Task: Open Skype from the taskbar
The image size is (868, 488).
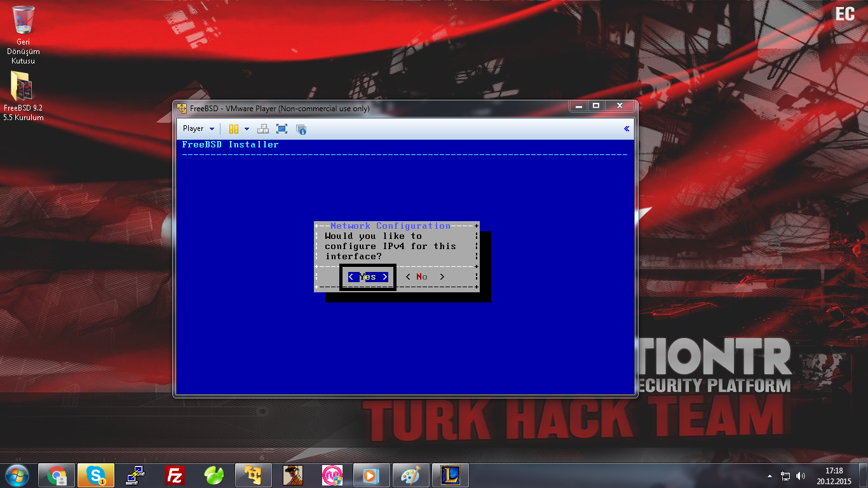Action: [96, 475]
